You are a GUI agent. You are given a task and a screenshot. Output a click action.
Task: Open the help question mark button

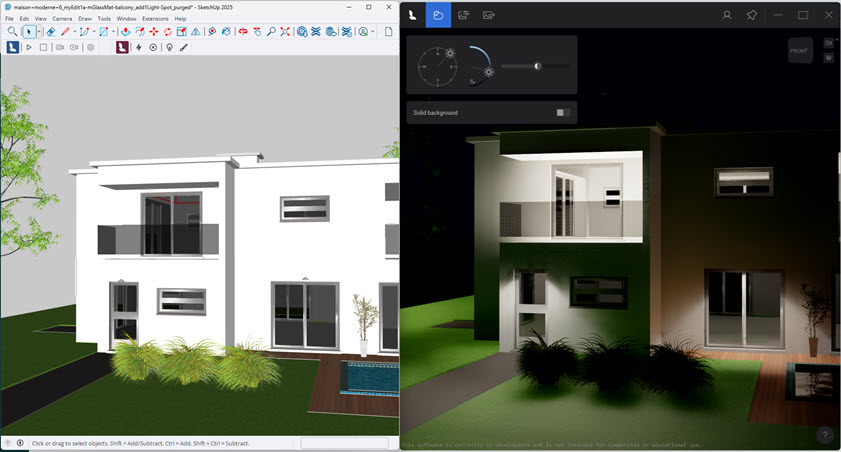[x=825, y=435]
